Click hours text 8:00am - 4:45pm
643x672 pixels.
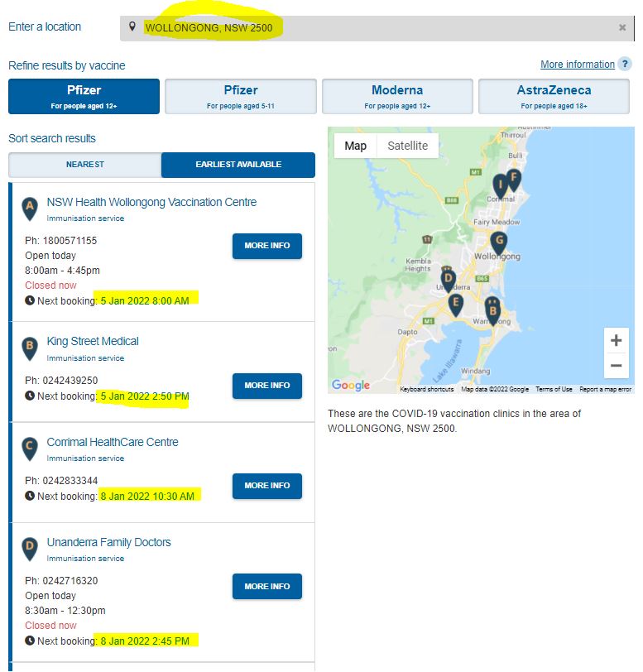[x=62, y=271]
